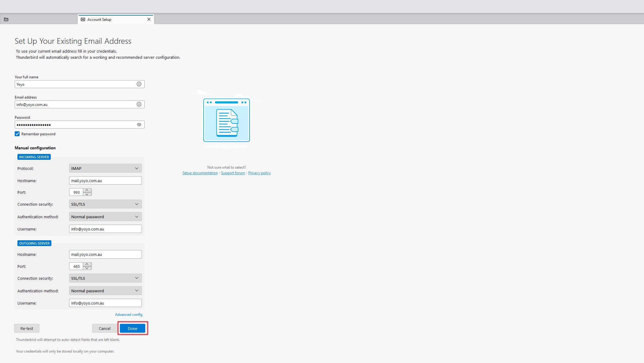Decrease incoming port 993 with down arrow
This screenshot has height=363, width=644.
87,194
